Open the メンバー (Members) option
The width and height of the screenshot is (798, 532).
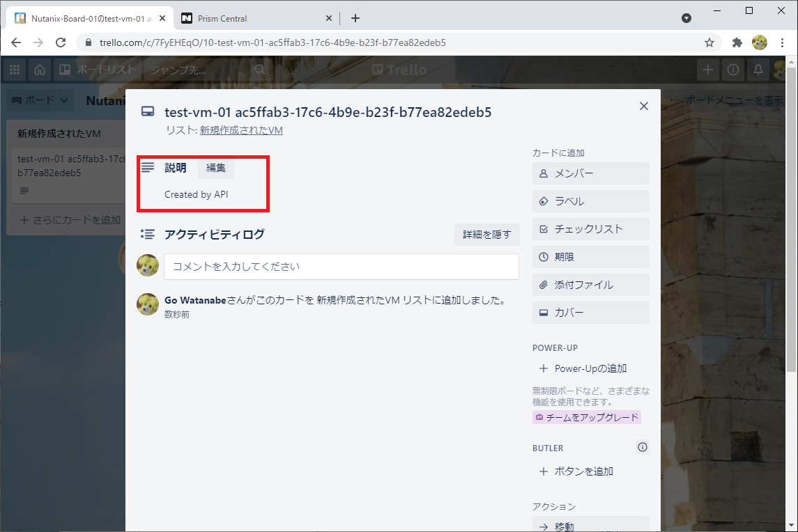pyautogui.click(x=590, y=173)
